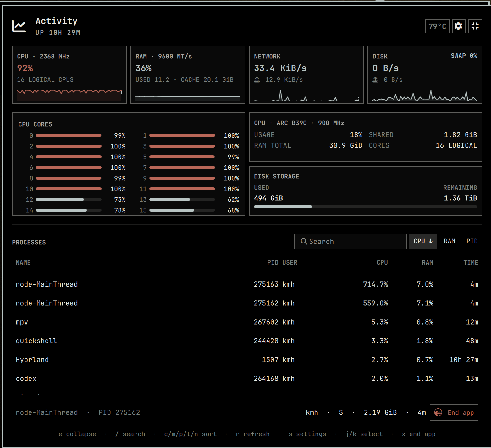Click the PID 275162 detail label

pos(119,412)
